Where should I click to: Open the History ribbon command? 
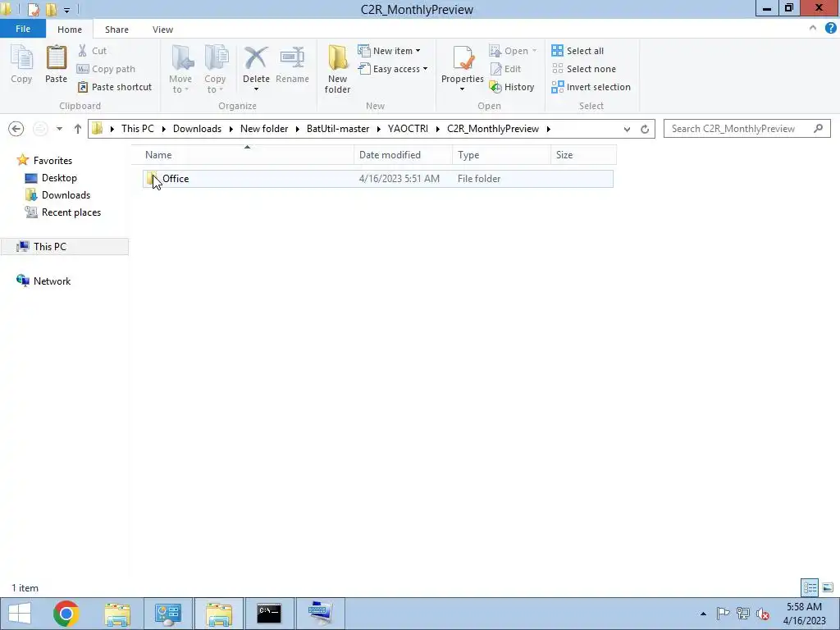(512, 87)
